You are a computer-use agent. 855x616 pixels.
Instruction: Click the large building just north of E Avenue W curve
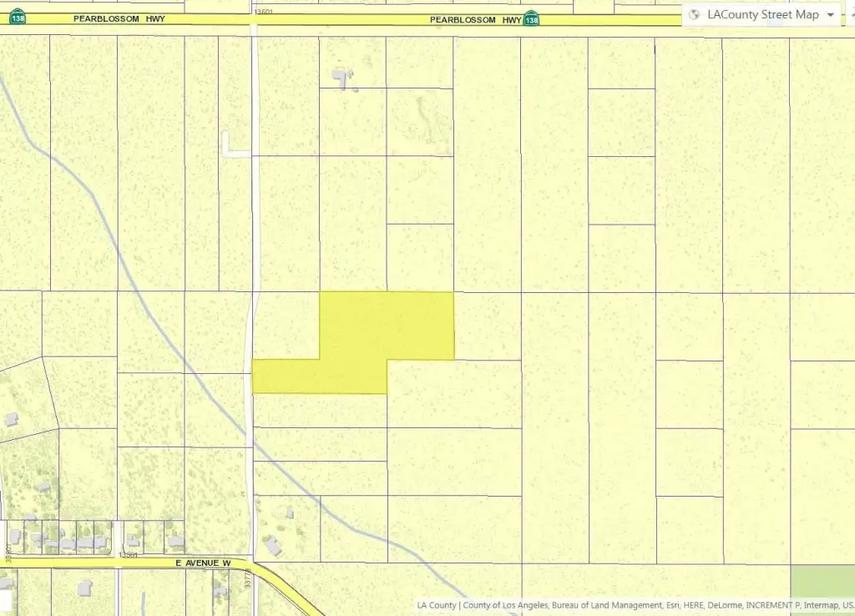[272, 546]
